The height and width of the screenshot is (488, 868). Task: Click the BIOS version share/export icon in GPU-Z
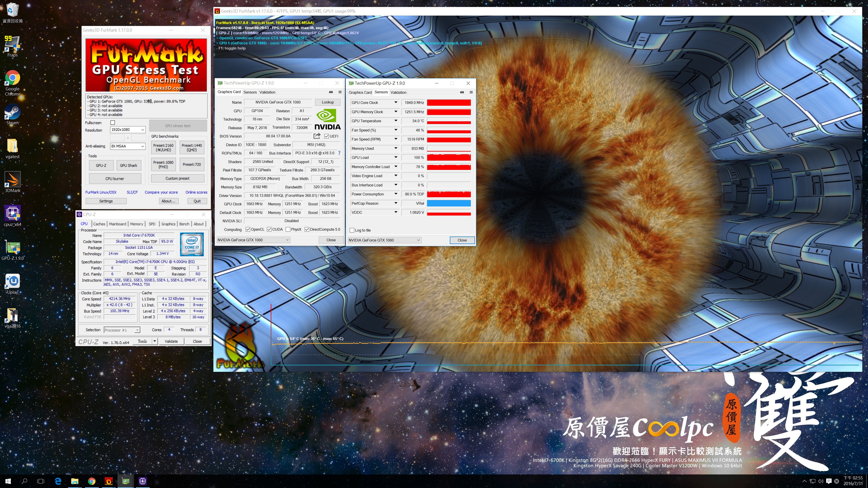pos(317,136)
